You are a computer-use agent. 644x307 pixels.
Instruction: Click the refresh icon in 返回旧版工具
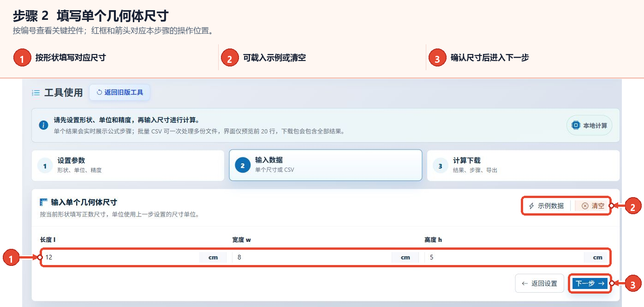click(99, 92)
